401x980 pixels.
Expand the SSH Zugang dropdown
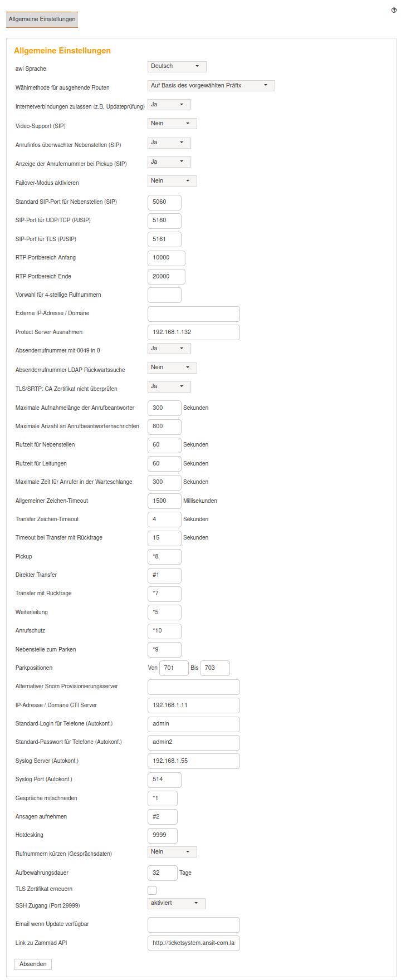[x=176, y=903]
